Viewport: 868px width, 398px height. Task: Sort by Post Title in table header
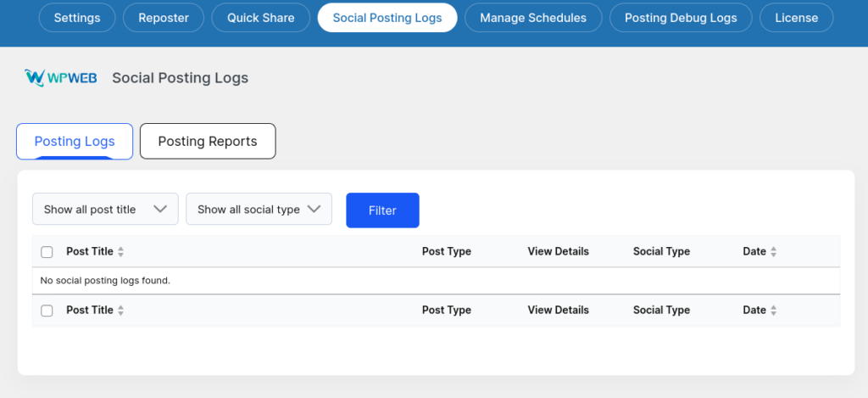(x=90, y=252)
